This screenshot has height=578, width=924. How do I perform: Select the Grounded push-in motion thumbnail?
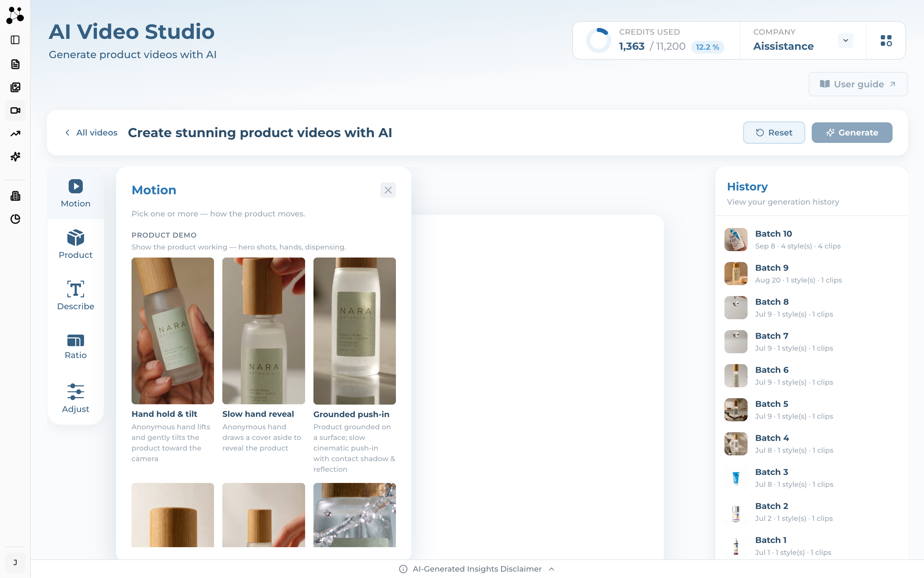[x=354, y=331]
